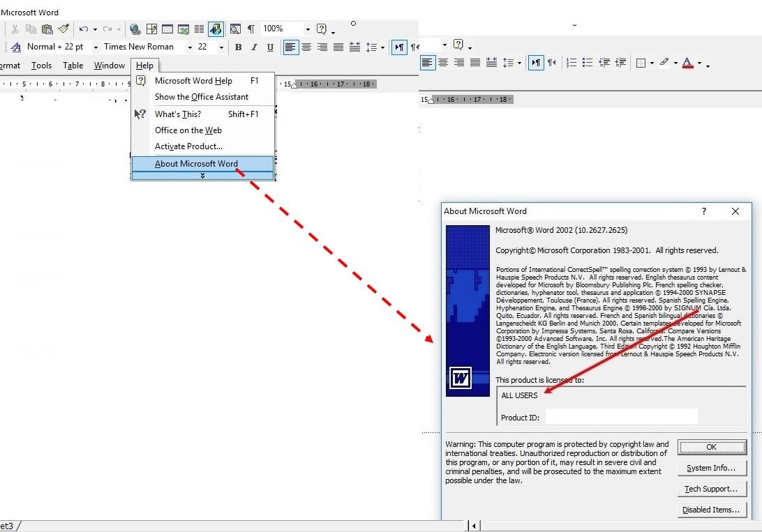Toggle Show/Hide paragraph marks
Screen dimensions: 762x532
click(x=251, y=29)
